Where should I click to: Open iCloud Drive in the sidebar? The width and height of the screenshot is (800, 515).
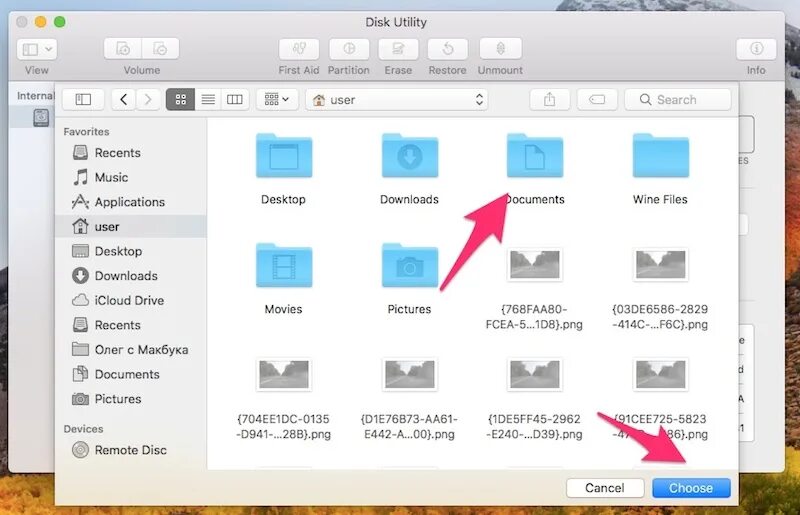pos(131,300)
